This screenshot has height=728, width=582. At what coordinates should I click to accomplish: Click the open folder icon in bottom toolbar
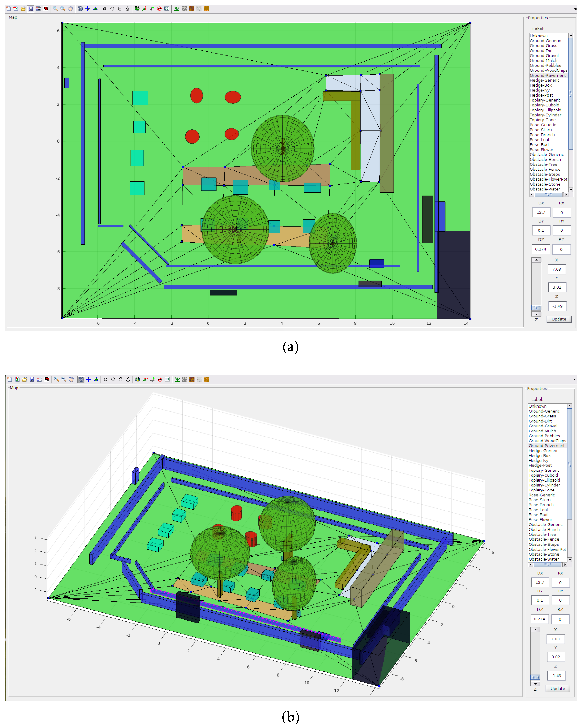[x=24, y=379]
